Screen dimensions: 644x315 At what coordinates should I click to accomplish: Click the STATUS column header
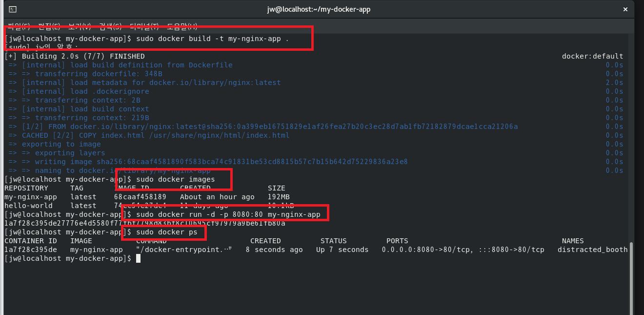click(334, 241)
